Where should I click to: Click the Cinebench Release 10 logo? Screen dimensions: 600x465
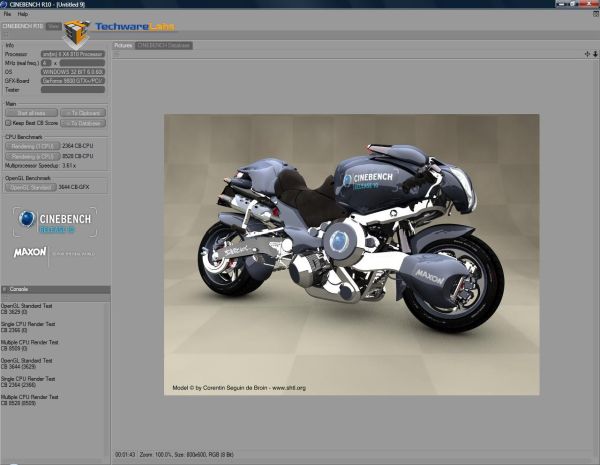[x=55, y=222]
